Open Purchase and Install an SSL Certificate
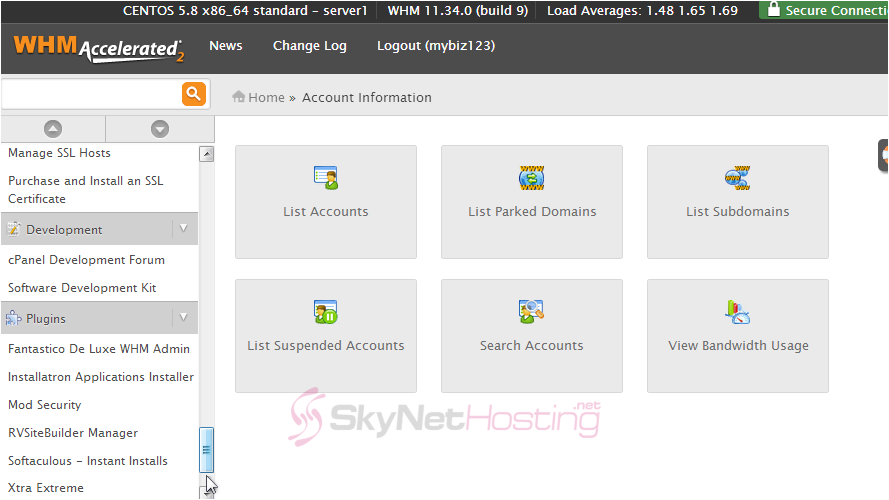Screen dimensions: 889x500 tap(86, 190)
